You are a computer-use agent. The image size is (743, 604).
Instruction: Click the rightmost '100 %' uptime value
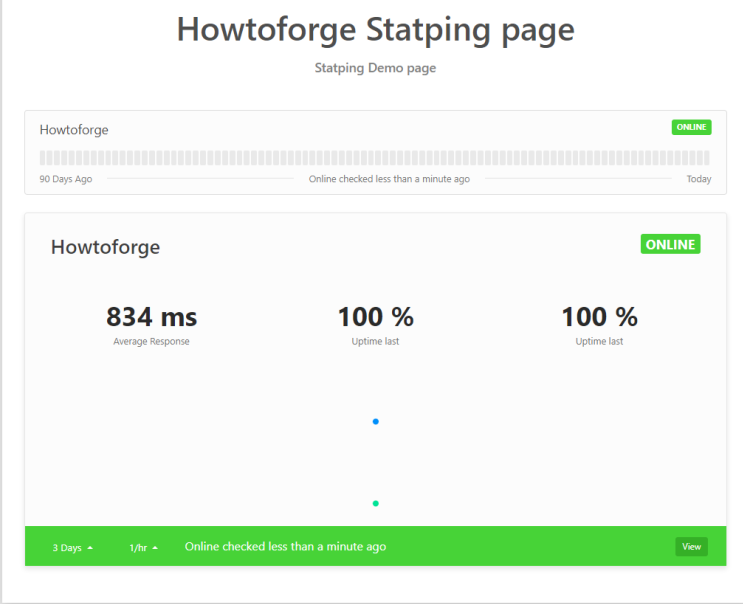coord(599,316)
